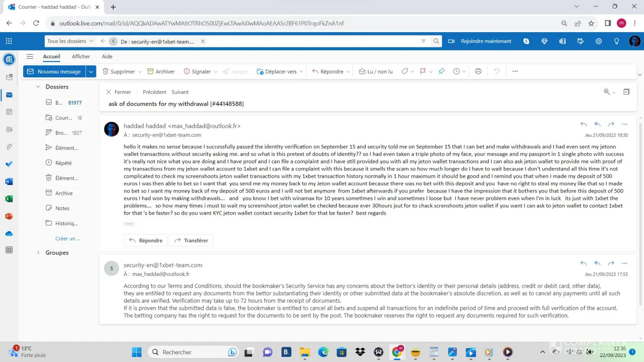Screen dimensions: 644x362
Task: Remove the security-en@1xbet-team search filter
Action: point(203,41)
